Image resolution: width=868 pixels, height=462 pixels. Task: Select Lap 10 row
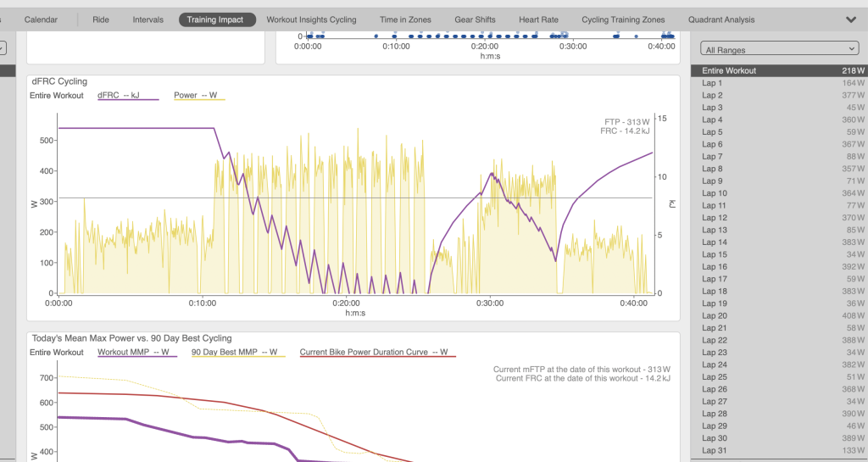pyautogui.click(x=780, y=193)
